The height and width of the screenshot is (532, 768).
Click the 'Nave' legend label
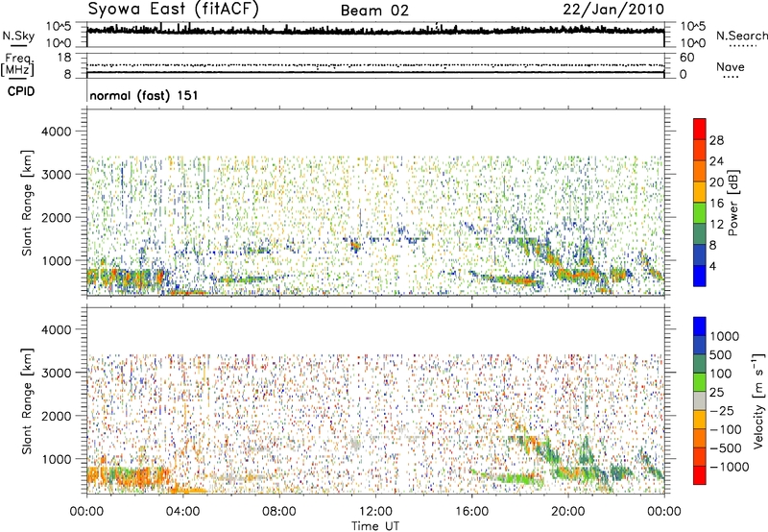point(730,67)
